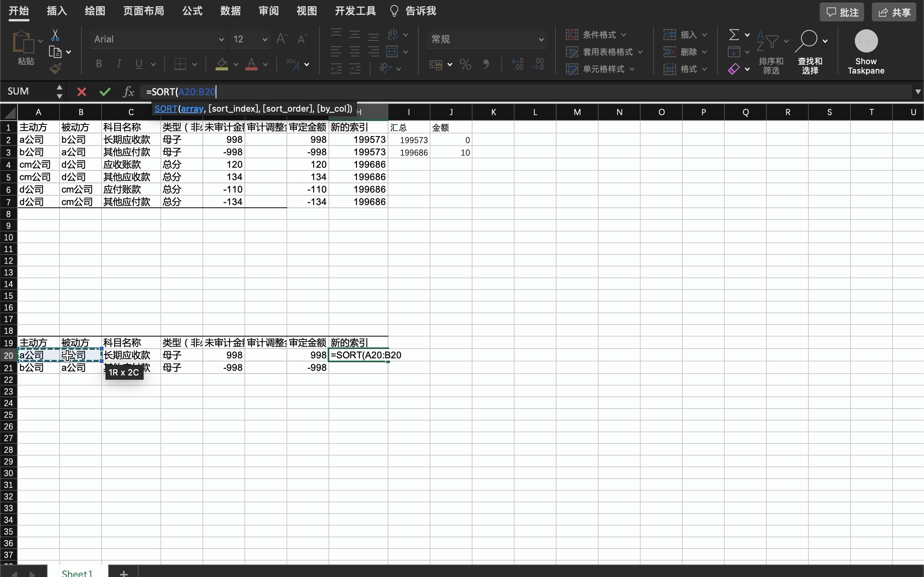Screen dimensions: 924x577
Task: Click the Insert Function fx icon
Action: (x=128, y=92)
